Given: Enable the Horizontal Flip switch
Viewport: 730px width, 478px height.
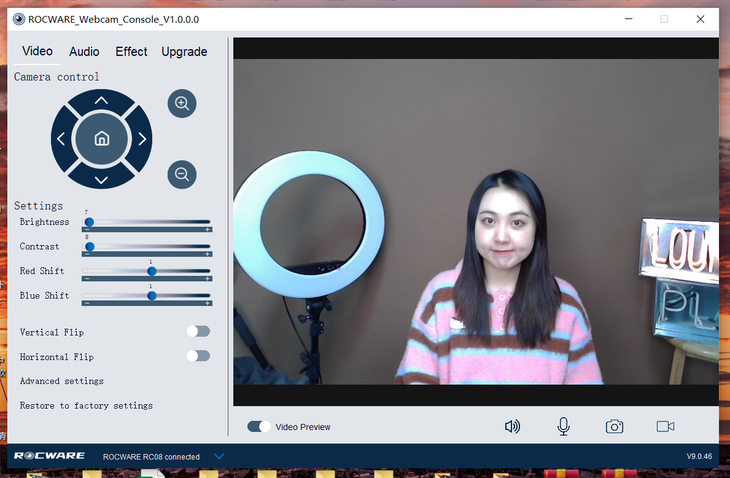Looking at the screenshot, I should [x=198, y=356].
